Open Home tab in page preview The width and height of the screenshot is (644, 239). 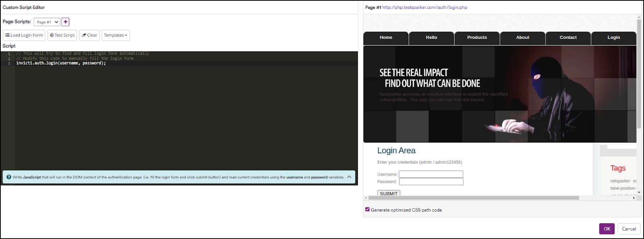tap(386, 38)
